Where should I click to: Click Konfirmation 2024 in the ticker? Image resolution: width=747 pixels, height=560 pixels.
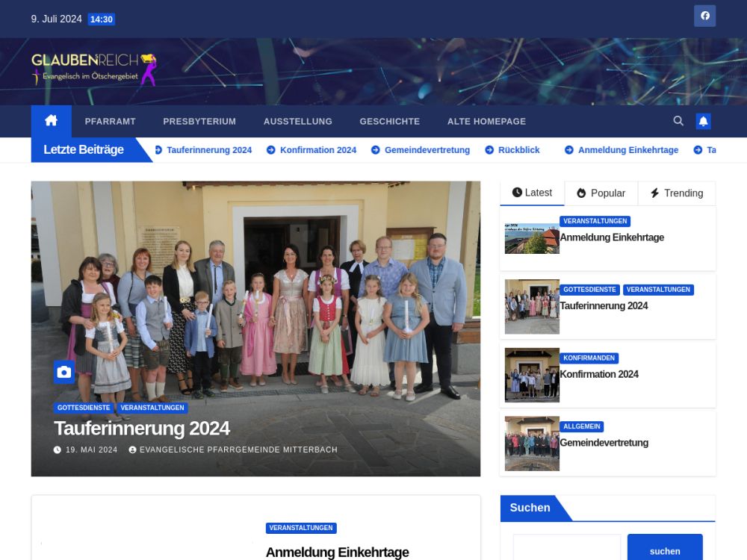(318, 150)
